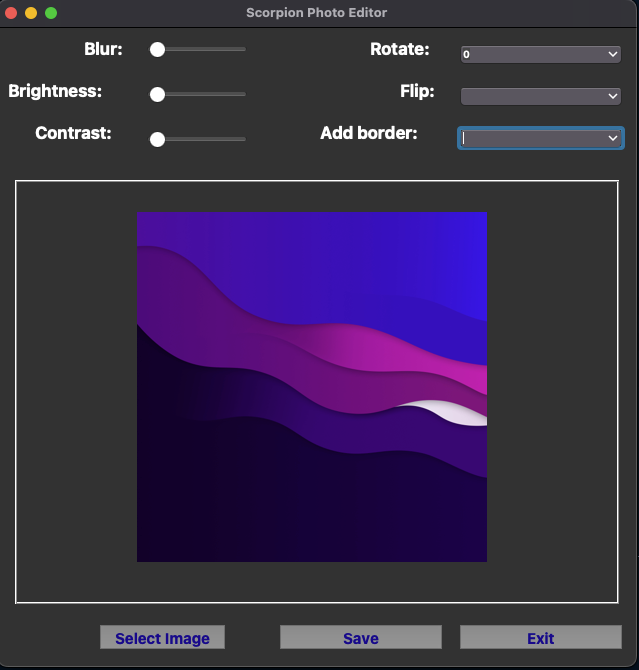Save the edited photo

361,637
